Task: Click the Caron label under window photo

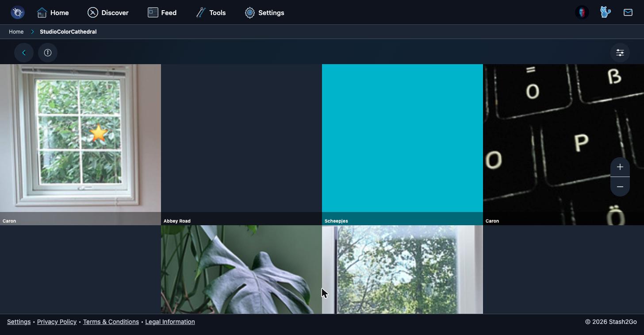Action: [9, 221]
